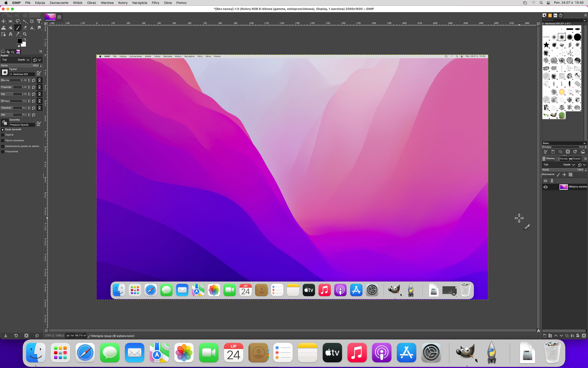Select the Crop tool
The height and width of the screenshot is (368, 588).
pos(32,21)
